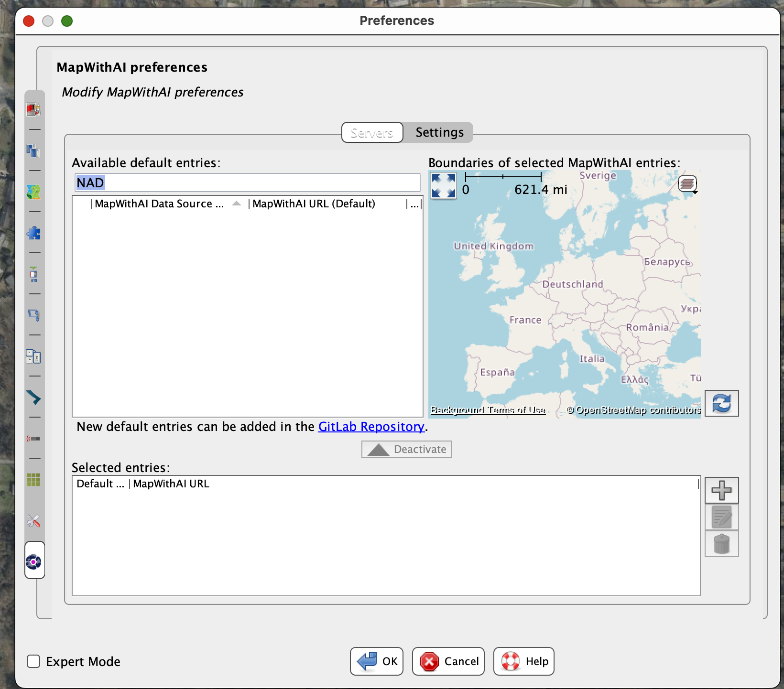Open Keyboard Shortcuts preferences icon
The height and width of the screenshot is (689, 784).
pos(33,356)
